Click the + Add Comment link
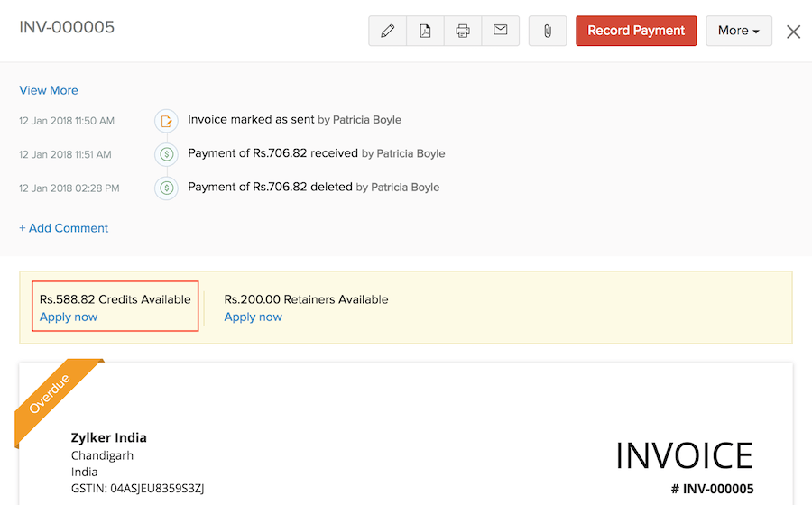 click(x=64, y=228)
